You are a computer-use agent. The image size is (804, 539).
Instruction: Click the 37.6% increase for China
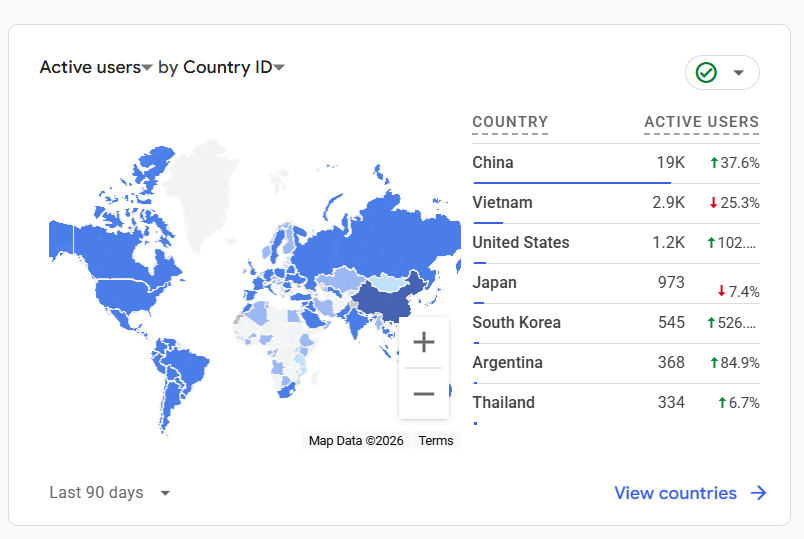[x=735, y=163]
